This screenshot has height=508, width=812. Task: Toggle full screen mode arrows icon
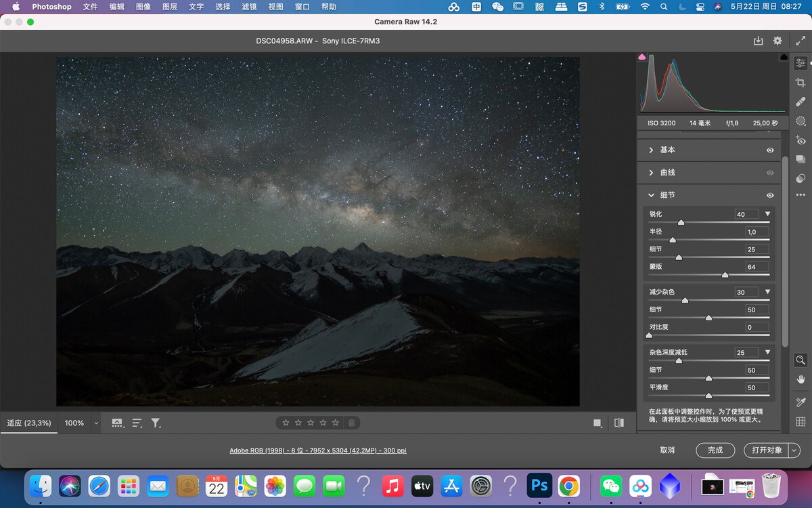[x=800, y=41]
